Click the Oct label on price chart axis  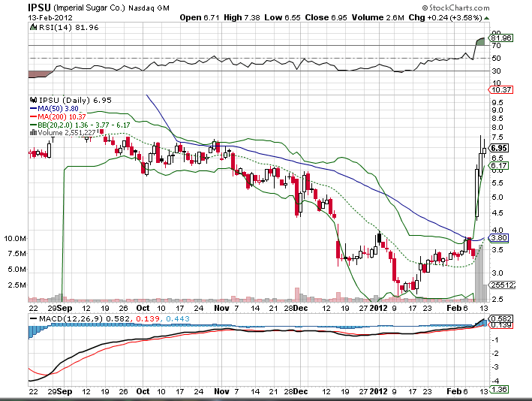pos(143,308)
